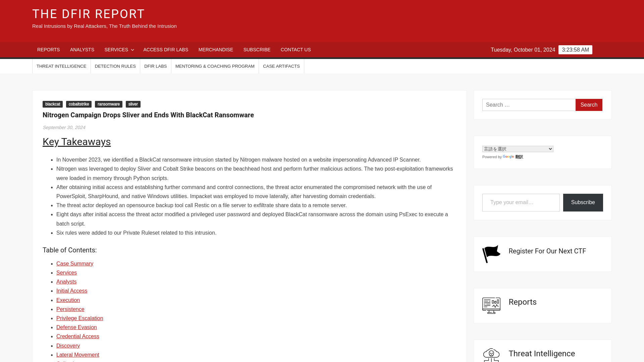Open ACCESS DFIR LABS menu item
644x362 pixels.
click(166, 50)
